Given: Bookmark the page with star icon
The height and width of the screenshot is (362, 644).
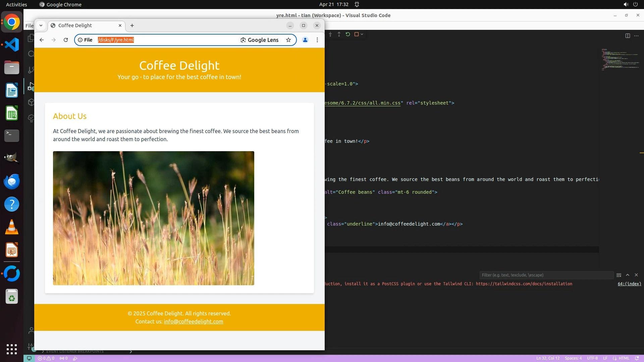Looking at the screenshot, I should 288,40.
